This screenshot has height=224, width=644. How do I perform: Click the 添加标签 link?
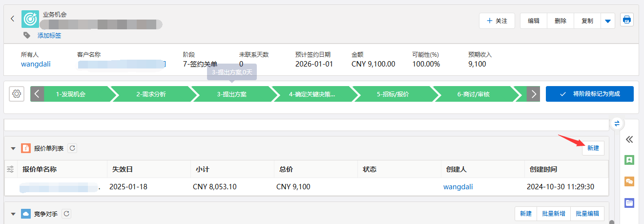tap(49, 36)
